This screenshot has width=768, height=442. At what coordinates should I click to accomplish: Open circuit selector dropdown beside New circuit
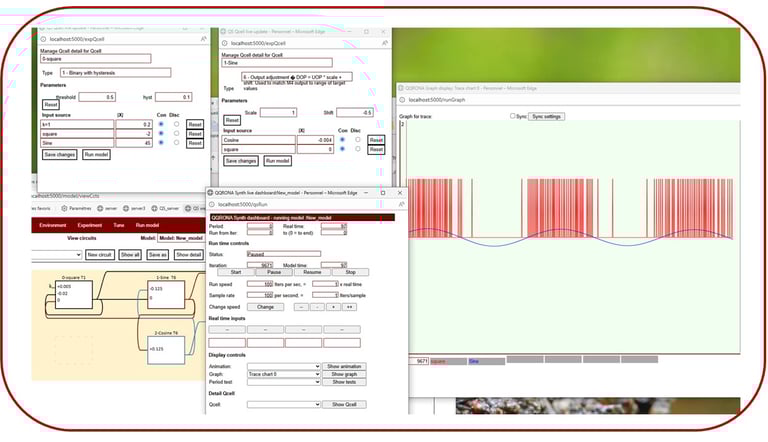[56, 255]
